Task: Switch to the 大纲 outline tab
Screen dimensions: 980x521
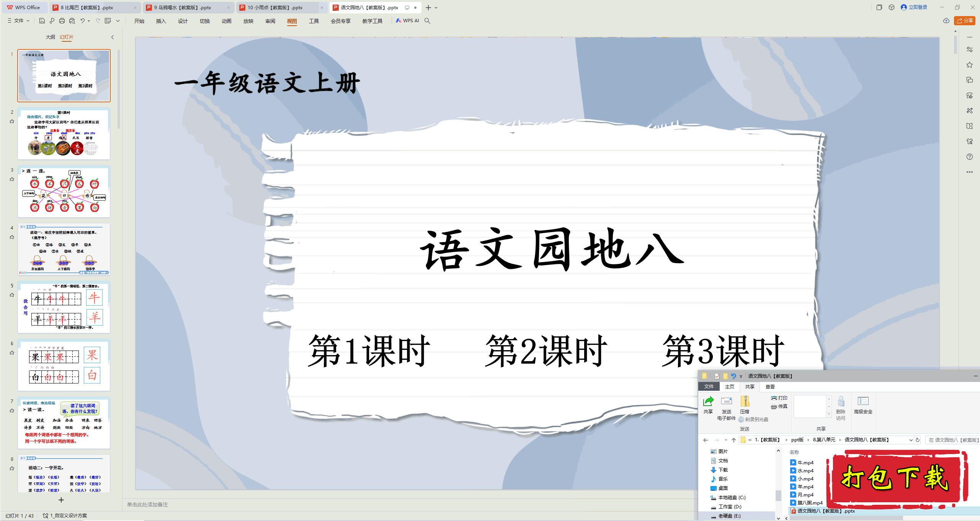Action: pyautogui.click(x=50, y=37)
